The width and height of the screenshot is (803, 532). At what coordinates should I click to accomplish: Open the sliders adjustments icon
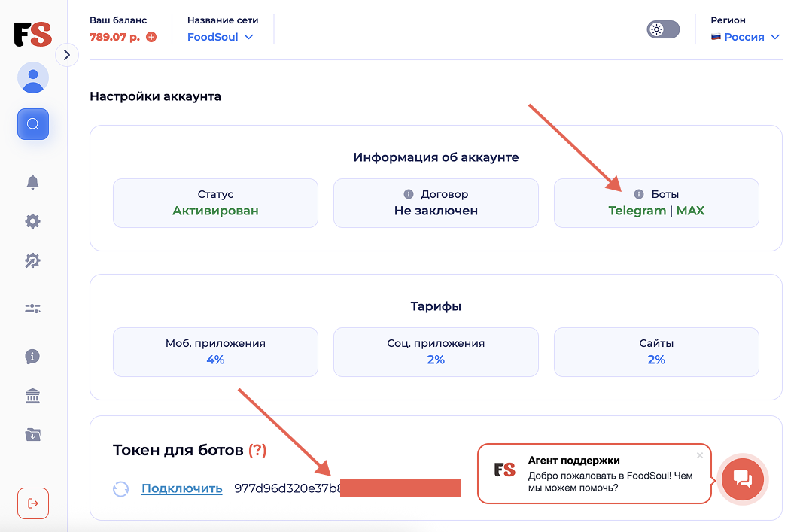[x=33, y=309]
